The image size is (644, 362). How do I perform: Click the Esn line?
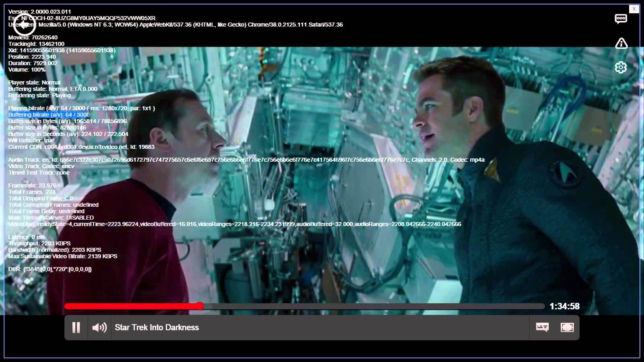coord(82,18)
